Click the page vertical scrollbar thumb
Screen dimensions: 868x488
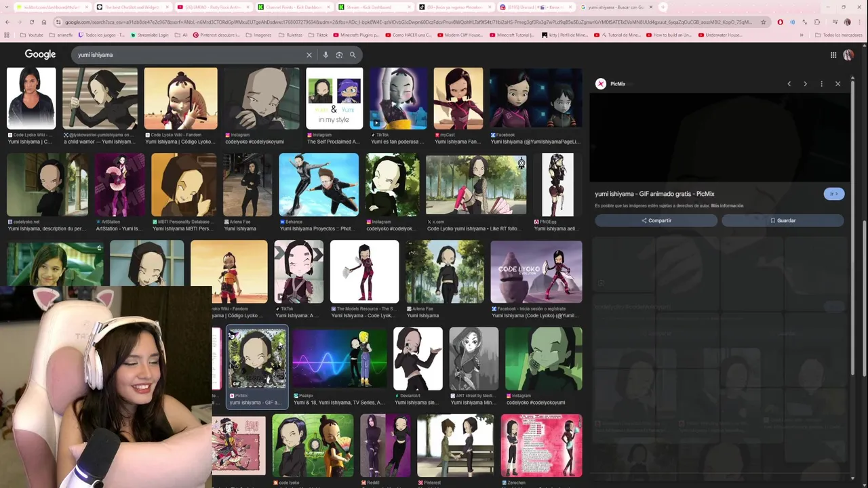pos(864,298)
